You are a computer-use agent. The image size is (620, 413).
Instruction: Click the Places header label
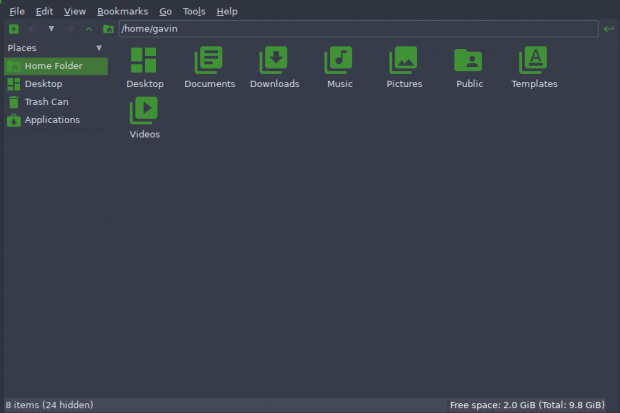(x=22, y=48)
